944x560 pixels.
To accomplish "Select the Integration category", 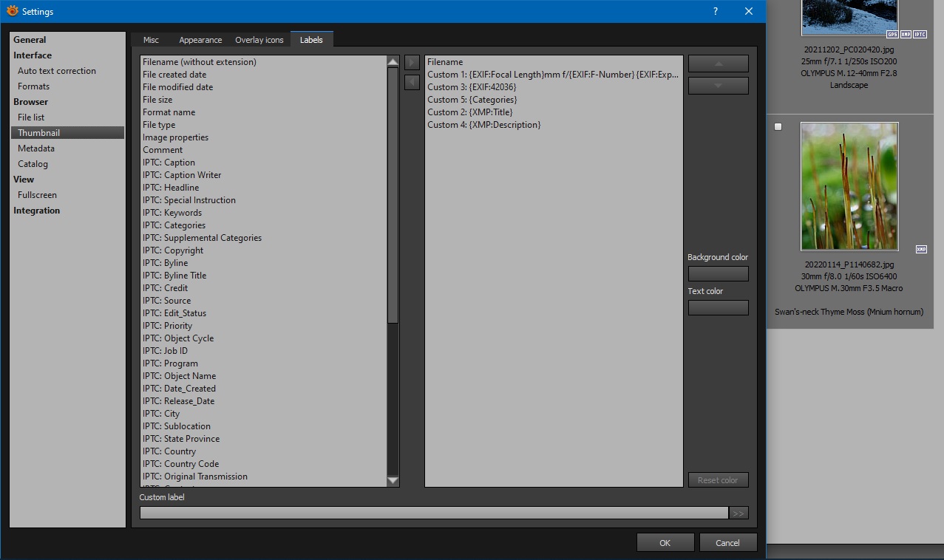I will [x=36, y=211].
